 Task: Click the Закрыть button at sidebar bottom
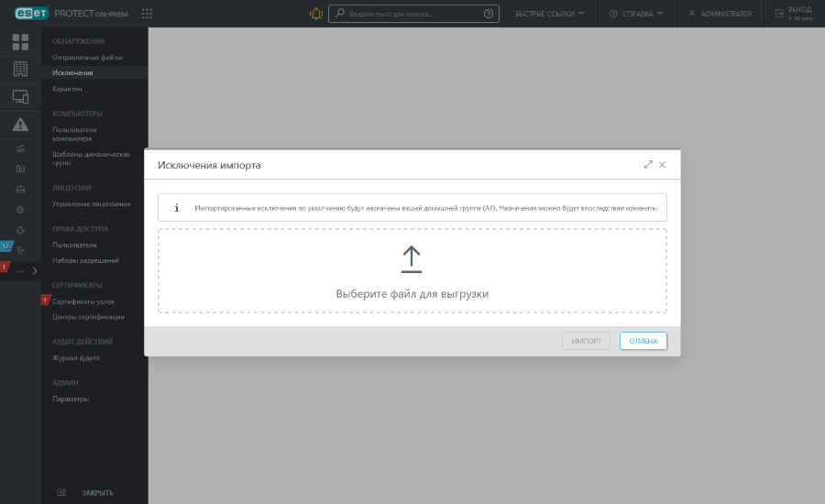[97, 493]
